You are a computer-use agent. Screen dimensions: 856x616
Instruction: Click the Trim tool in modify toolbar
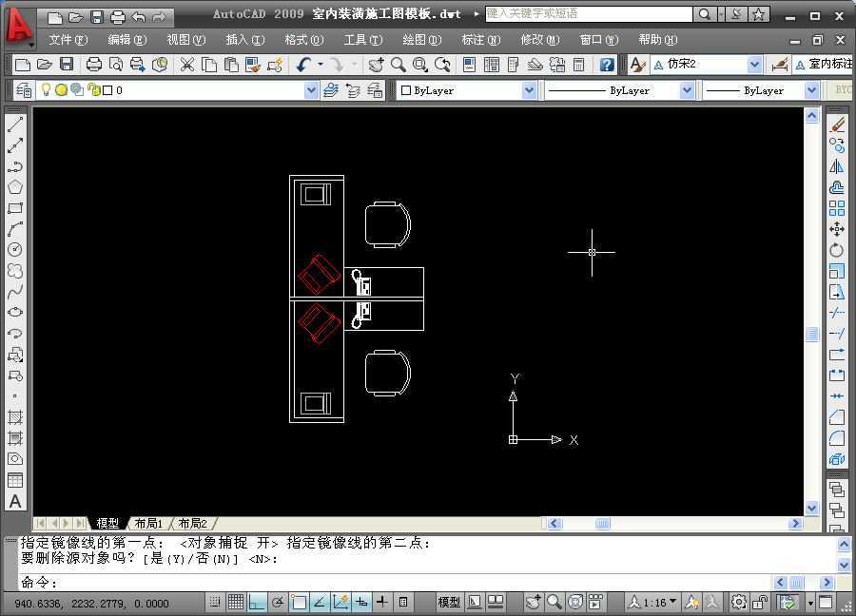pos(837,312)
